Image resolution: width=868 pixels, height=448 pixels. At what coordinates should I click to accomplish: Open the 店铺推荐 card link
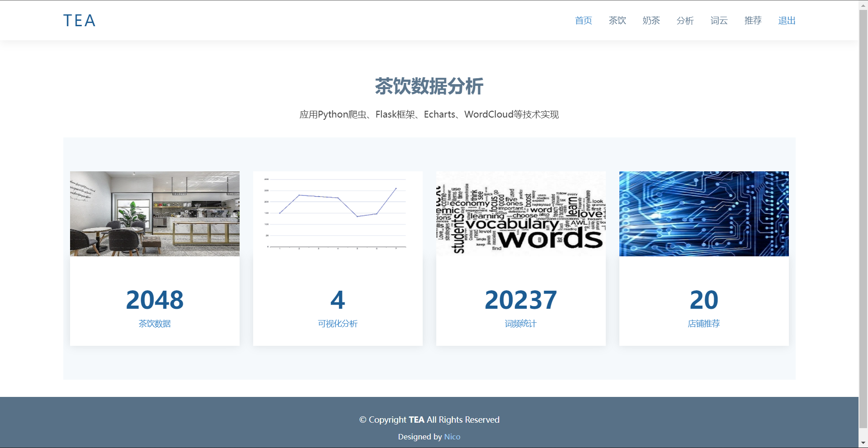(x=703, y=324)
